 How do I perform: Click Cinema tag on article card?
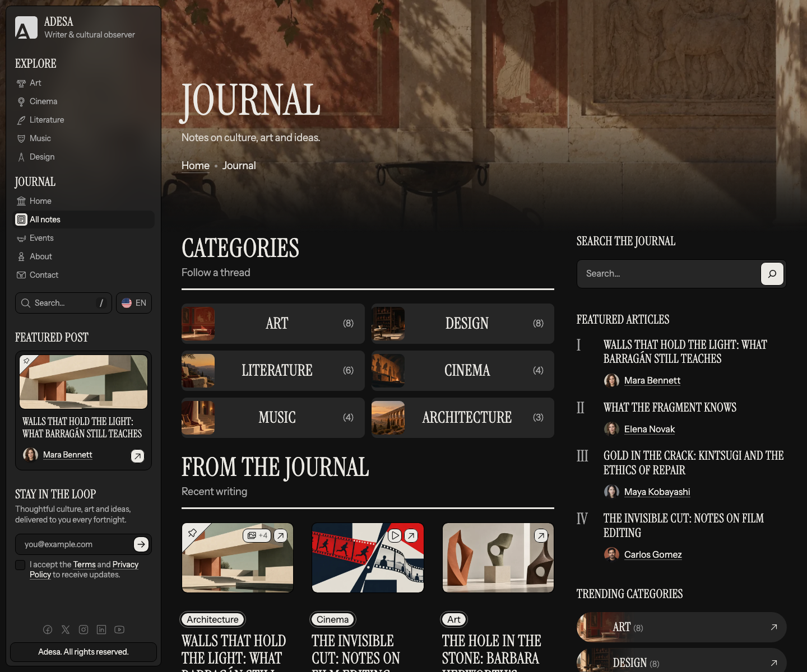tap(333, 619)
